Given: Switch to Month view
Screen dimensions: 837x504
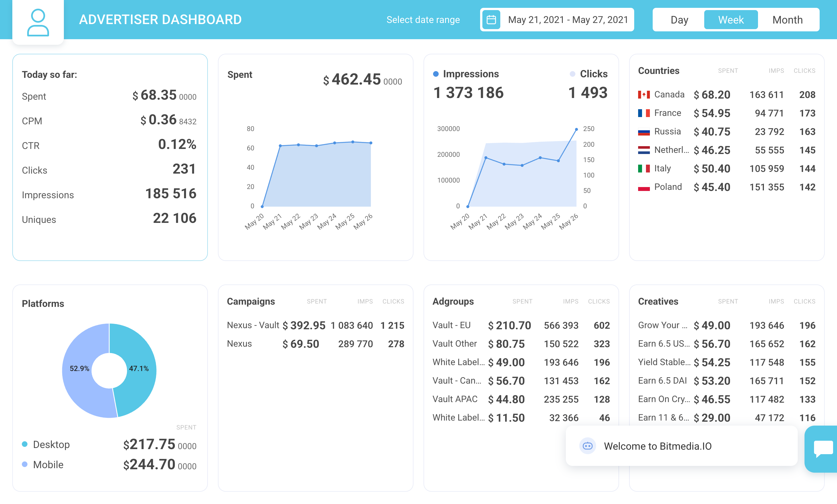Looking at the screenshot, I should click(787, 20).
